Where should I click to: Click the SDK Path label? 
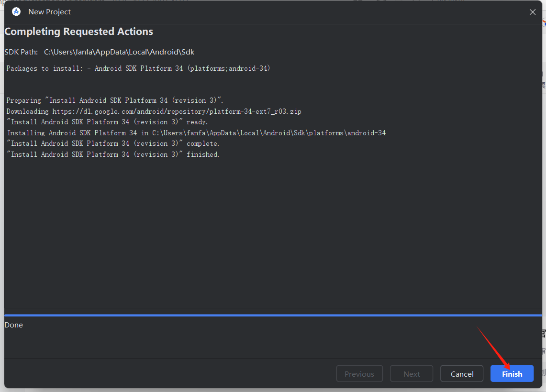21,52
